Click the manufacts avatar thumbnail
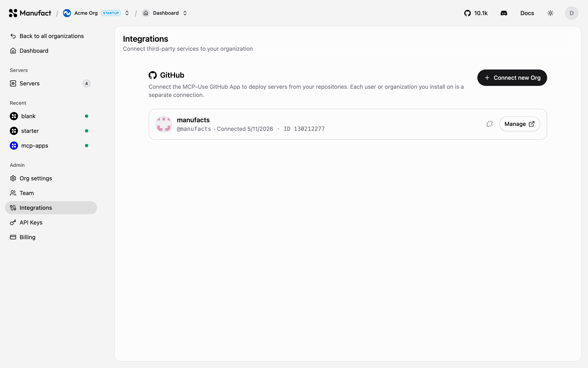 164,124
